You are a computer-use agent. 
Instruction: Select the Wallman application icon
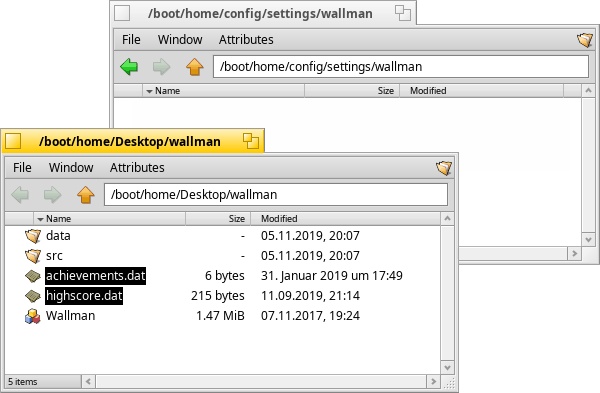33,316
